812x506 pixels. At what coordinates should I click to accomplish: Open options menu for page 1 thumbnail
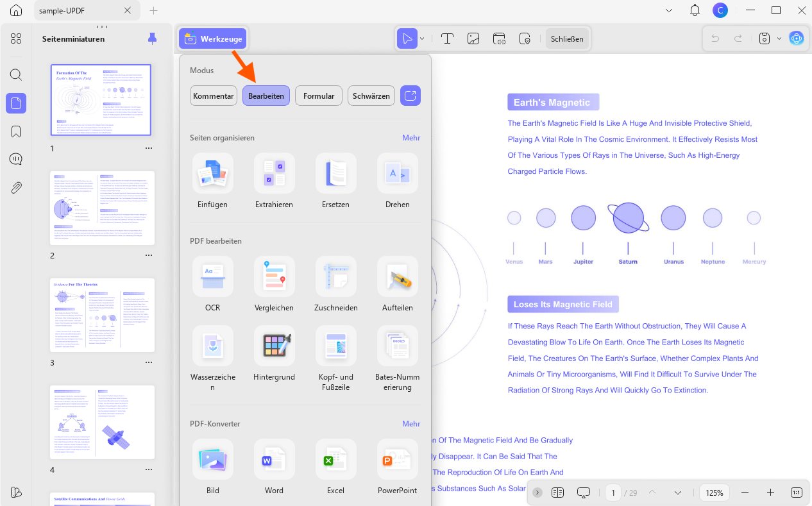point(149,148)
